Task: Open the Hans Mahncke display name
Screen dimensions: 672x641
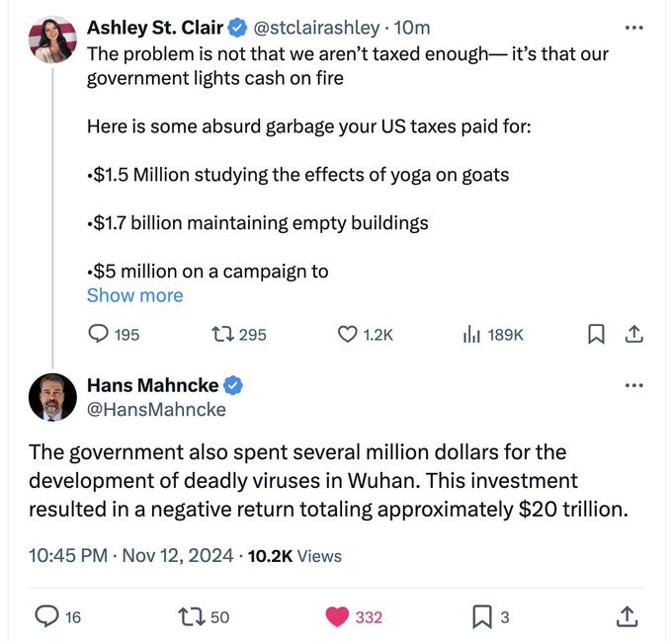Action: tap(152, 385)
